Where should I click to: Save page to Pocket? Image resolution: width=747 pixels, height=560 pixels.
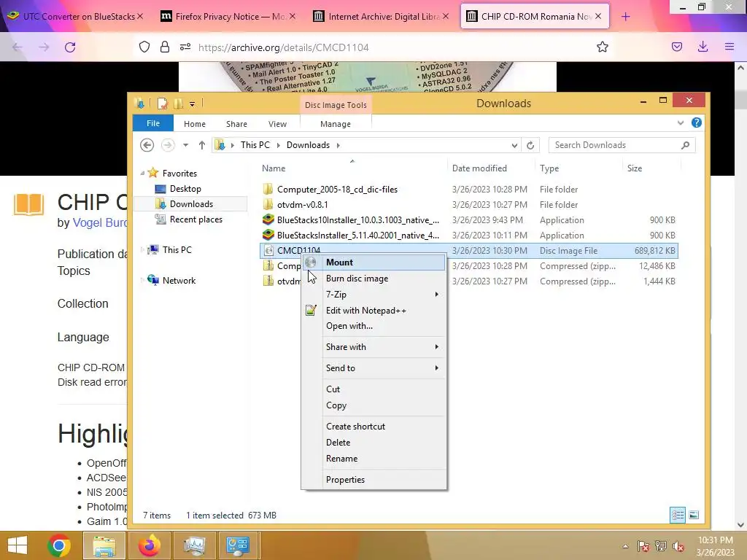(x=676, y=47)
